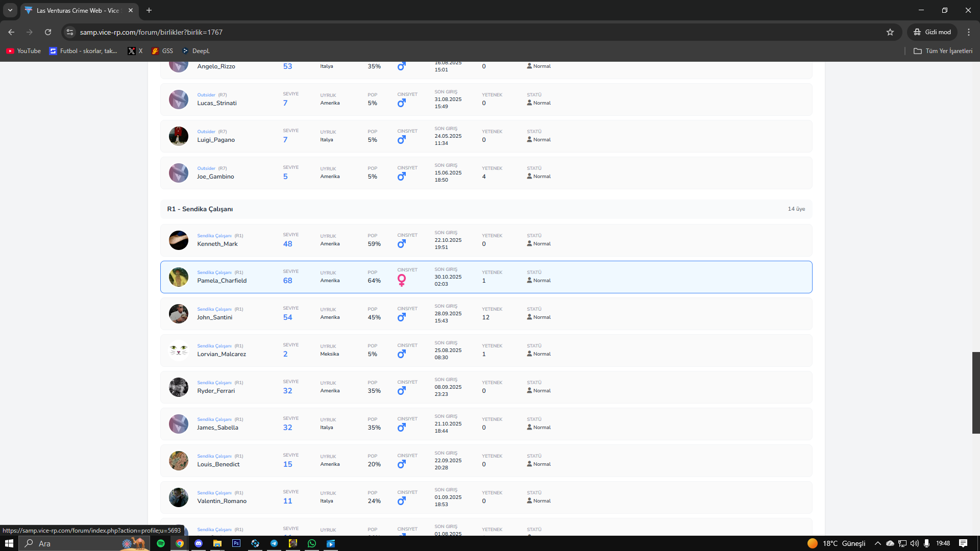Open site information icon in address bar
The height and width of the screenshot is (551, 980).
click(70, 32)
